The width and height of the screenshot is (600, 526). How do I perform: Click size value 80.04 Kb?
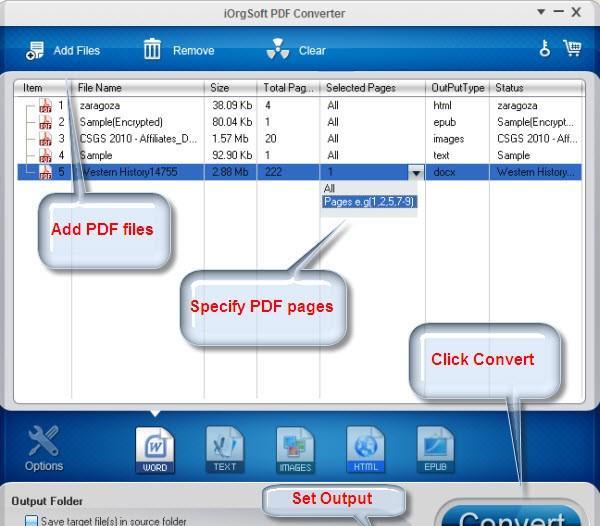point(232,122)
